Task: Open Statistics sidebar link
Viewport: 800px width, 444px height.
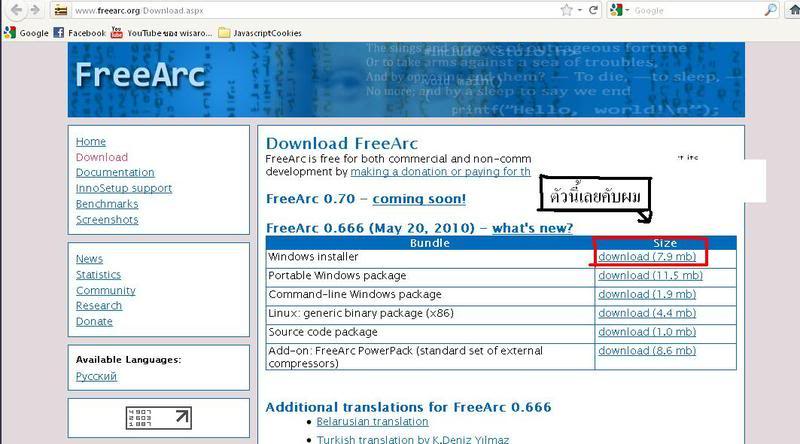Action: (x=98, y=275)
